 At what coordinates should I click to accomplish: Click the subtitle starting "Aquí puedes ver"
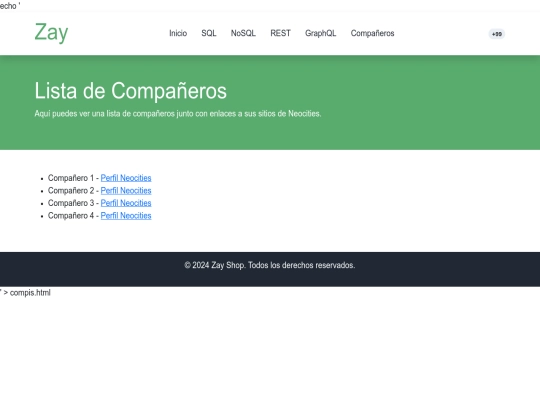(x=178, y=114)
